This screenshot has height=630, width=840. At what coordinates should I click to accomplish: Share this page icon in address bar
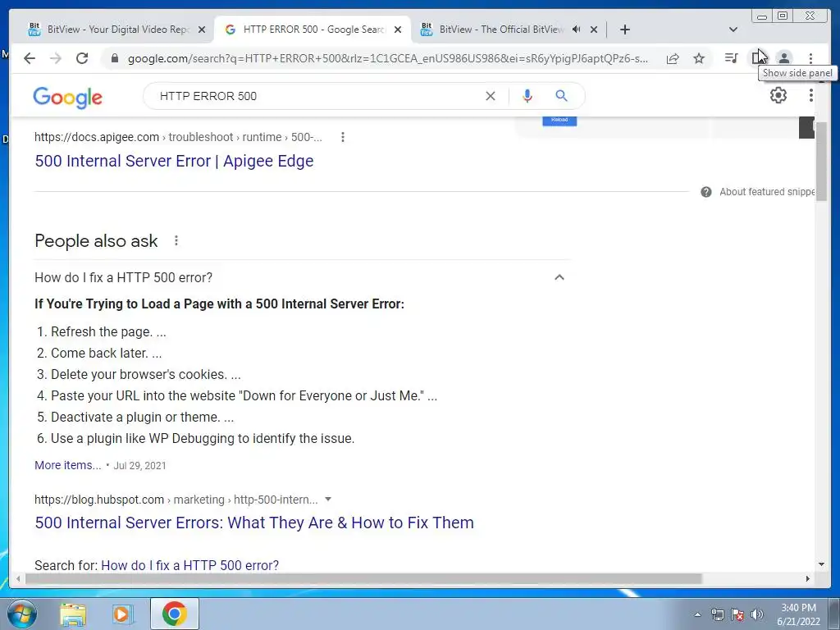tap(673, 58)
